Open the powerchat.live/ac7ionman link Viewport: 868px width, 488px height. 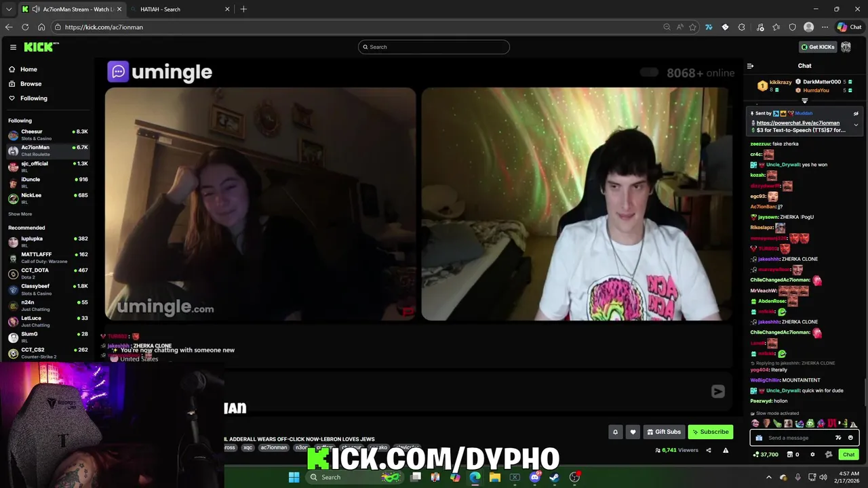tap(797, 123)
